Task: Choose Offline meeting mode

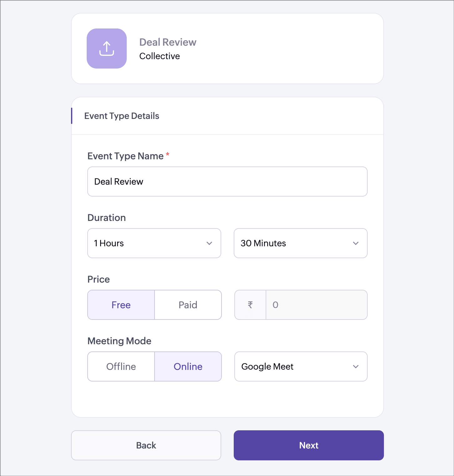Action: [x=121, y=366]
